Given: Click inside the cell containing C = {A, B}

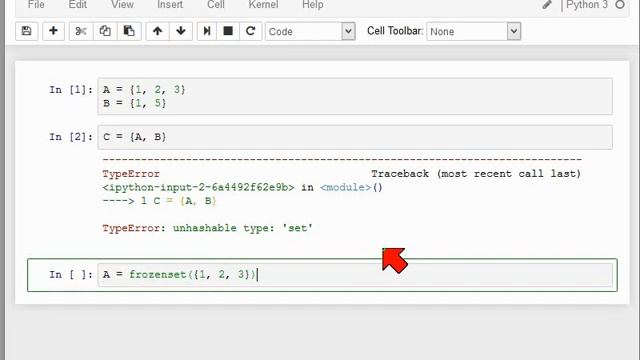Looking at the screenshot, I should 355,137.
